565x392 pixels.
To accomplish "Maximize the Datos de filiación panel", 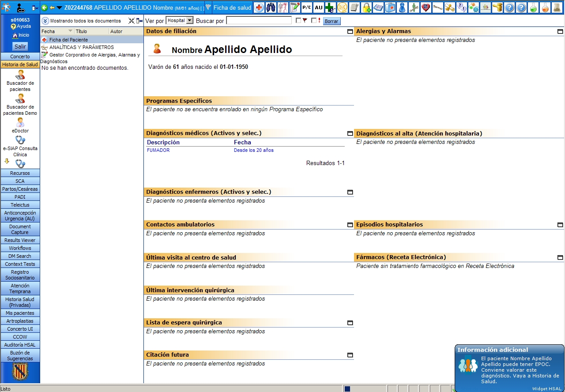I will coord(350,32).
